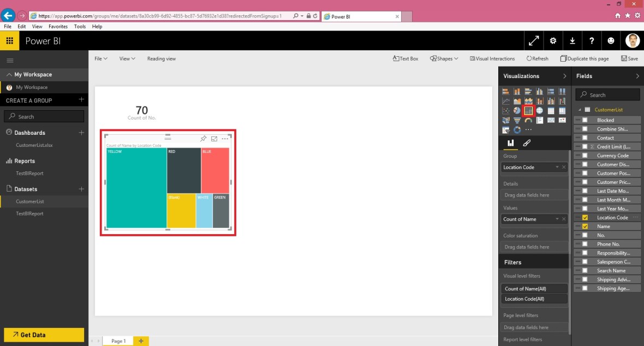Click the Refresh button
Viewport: 644px width, 346px height.
pyautogui.click(x=537, y=58)
